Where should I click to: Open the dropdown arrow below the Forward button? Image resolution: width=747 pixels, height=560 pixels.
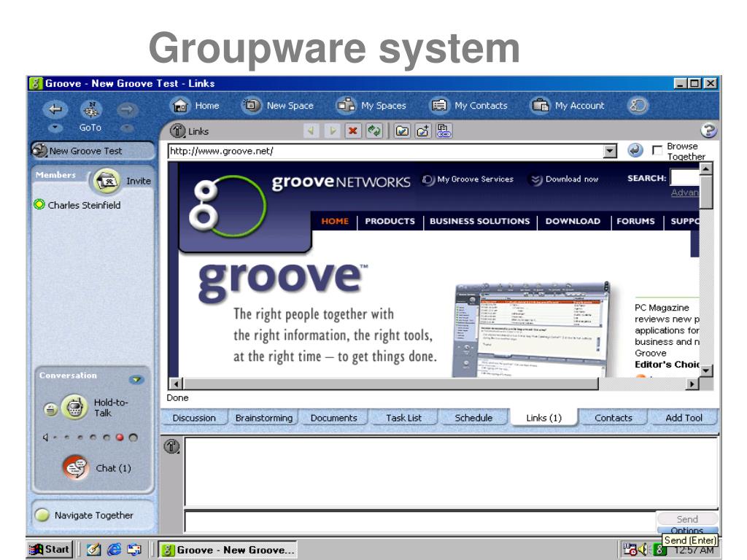click(x=127, y=127)
